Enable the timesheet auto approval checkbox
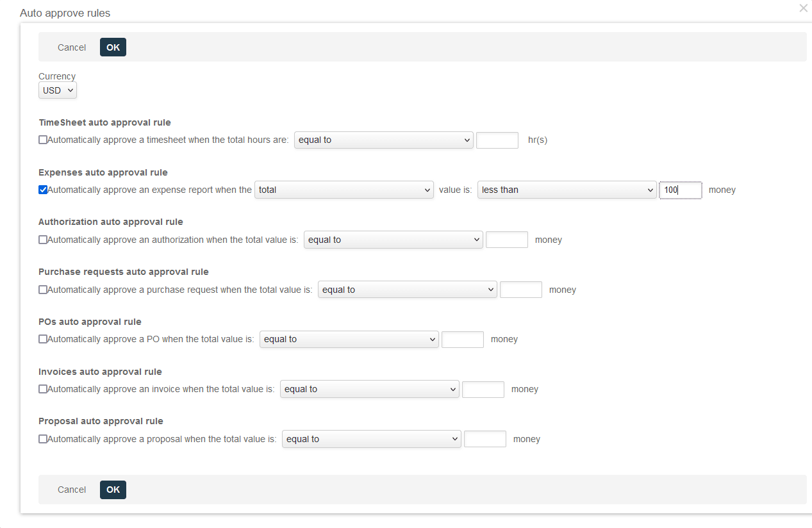The width and height of the screenshot is (812, 528). pyautogui.click(x=43, y=140)
